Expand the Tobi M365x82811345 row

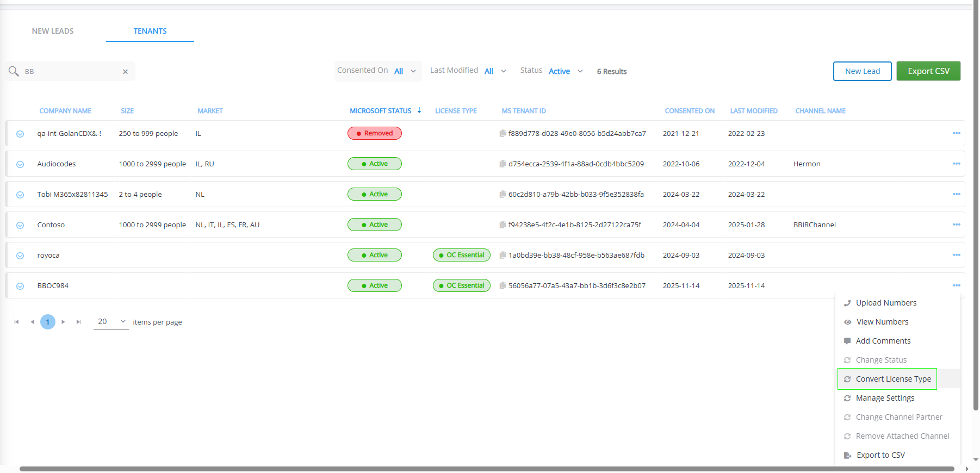(20, 195)
